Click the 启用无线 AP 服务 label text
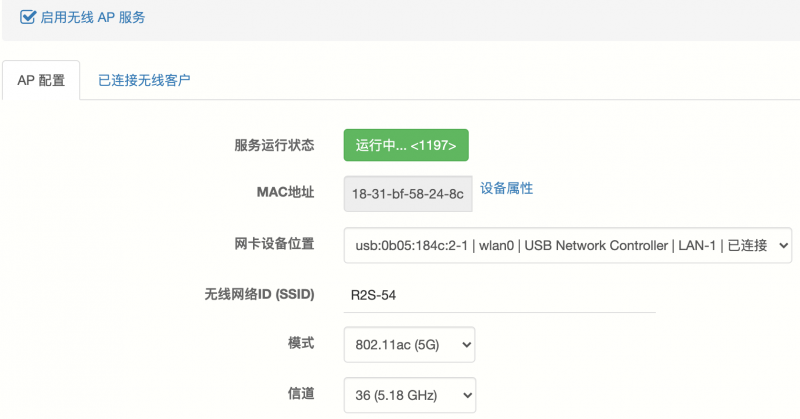The image size is (800, 419). (x=92, y=17)
